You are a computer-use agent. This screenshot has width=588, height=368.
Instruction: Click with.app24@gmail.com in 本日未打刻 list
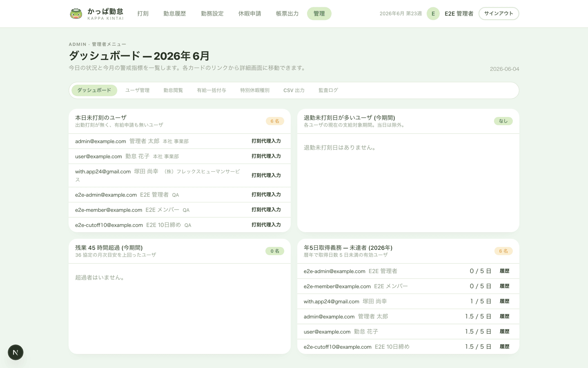[103, 172]
